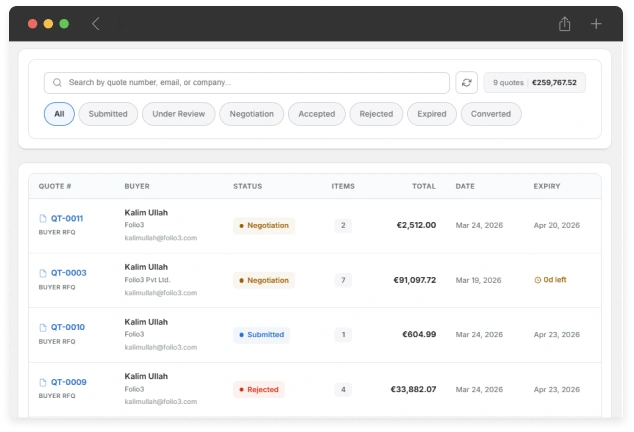Screen dimensions: 634x432
Task: Click the TOTAL column header
Action: (x=424, y=186)
